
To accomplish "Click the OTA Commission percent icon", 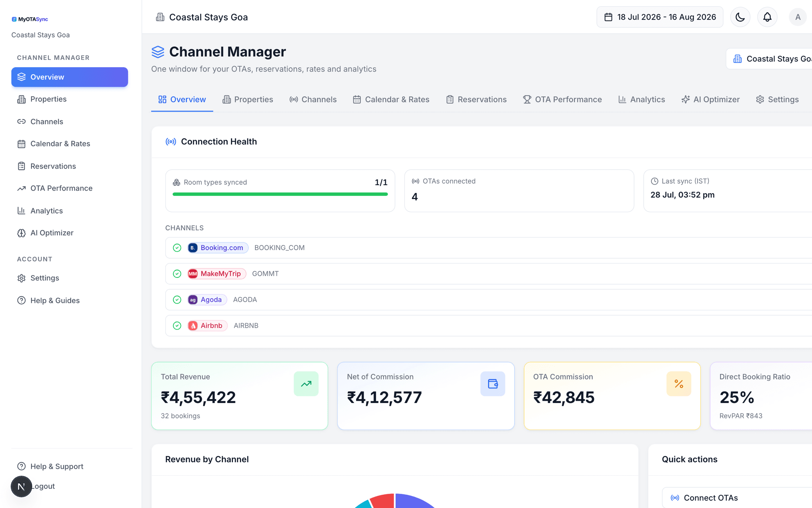I will [x=679, y=384].
